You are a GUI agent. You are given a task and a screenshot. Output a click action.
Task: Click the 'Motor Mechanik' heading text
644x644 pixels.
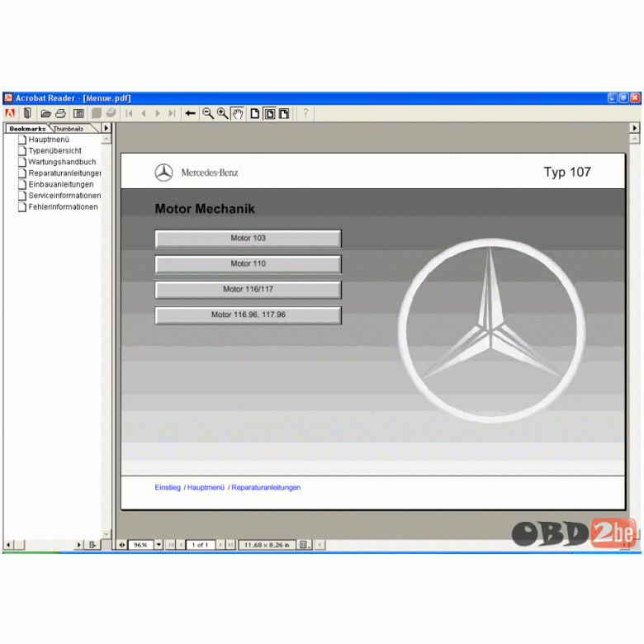click(205, 209)
